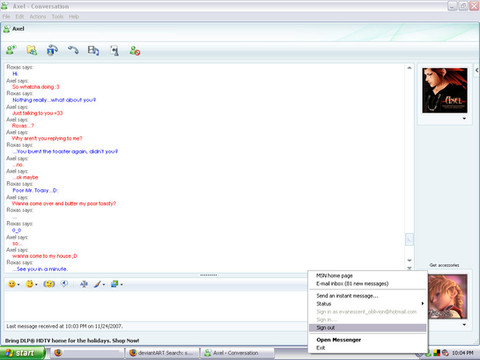
Task: Start a video call from toolbar
Action: click(52, 51)
